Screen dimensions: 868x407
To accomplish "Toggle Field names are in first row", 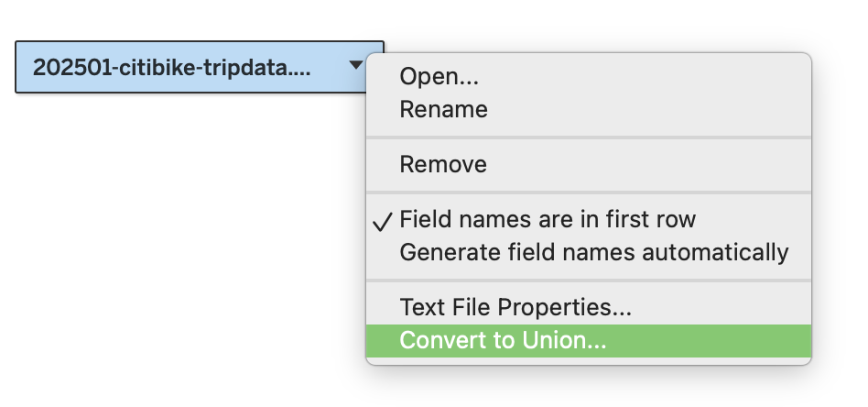I will [x=548, y=220].
